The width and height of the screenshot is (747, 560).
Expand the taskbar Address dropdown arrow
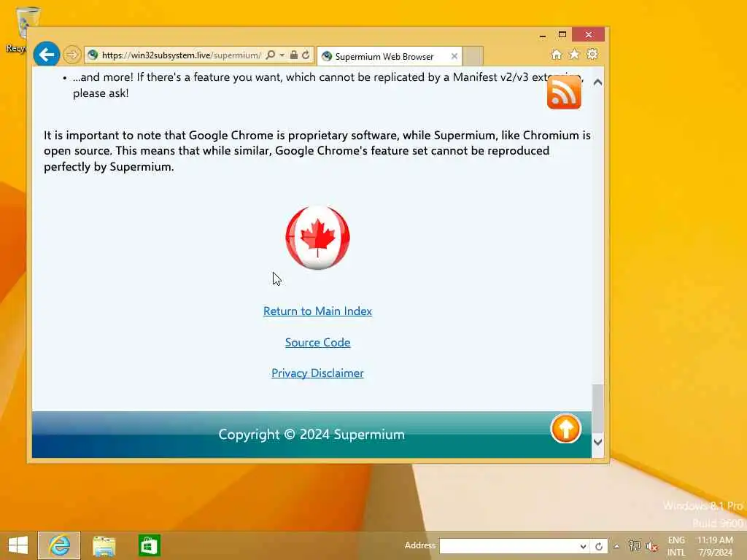tap(583, 546)
